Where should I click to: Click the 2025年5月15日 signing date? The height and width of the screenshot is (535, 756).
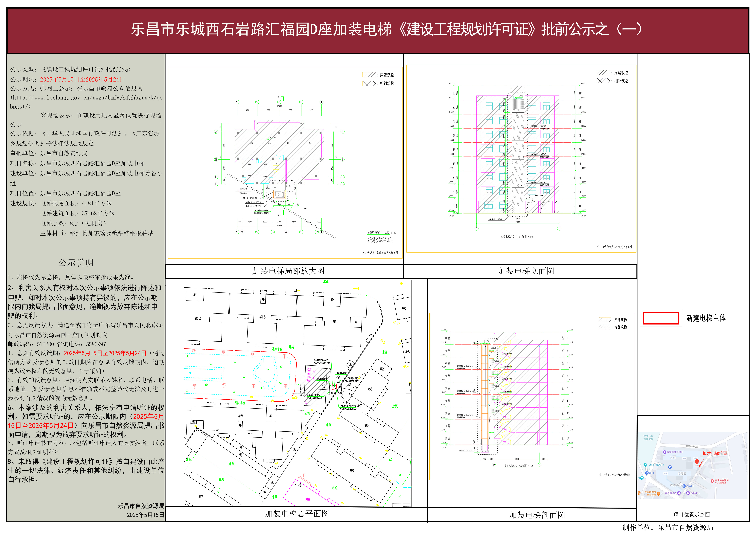point(146,515)
